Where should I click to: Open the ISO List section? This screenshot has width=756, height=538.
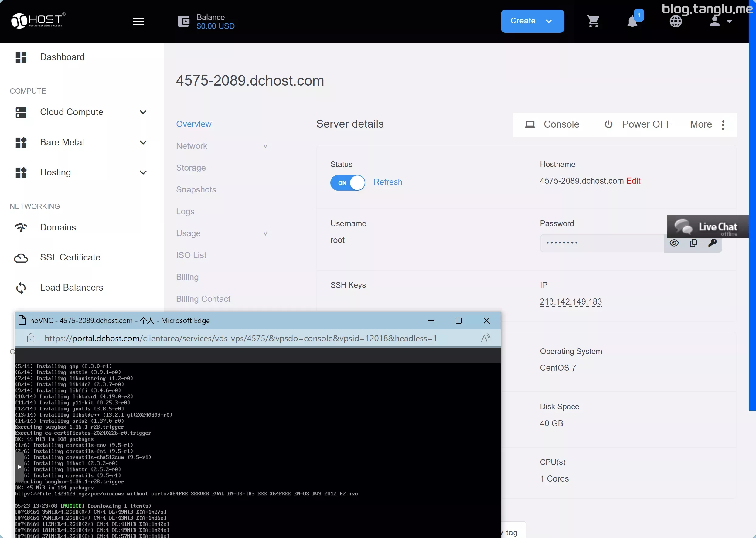(191, 255)
